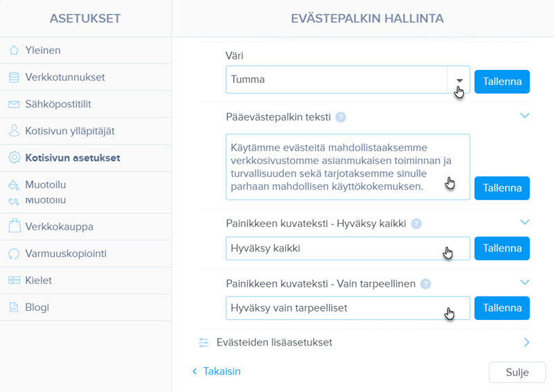
Task: Click the house icon beside Yleinen
Action: click(14, 51)
